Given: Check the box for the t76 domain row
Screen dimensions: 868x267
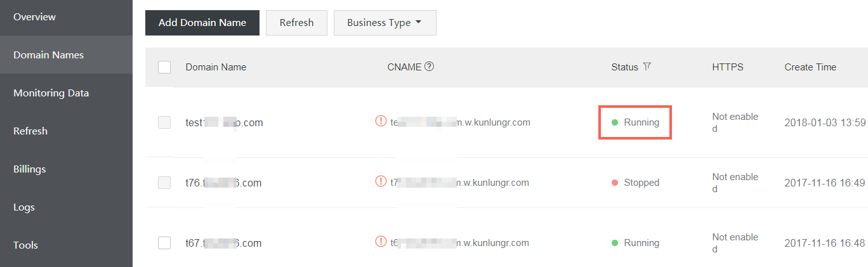Looking at the screenshot, I should click(x=164, y=183).
